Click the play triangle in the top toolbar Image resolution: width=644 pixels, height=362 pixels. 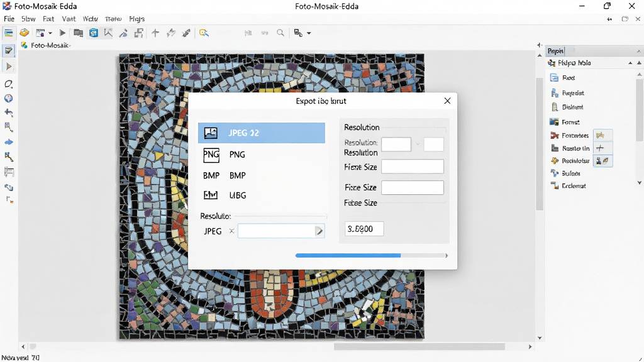(x=62, y=33)
